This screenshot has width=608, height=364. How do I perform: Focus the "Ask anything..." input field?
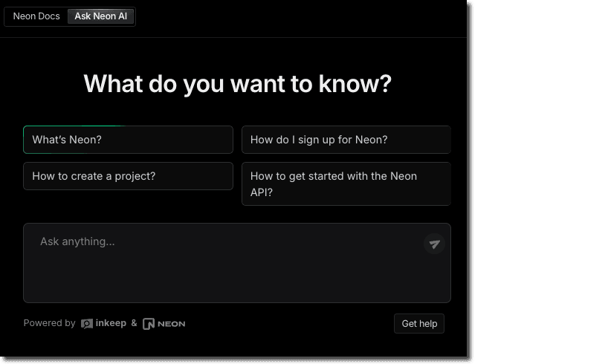[223, 242]
